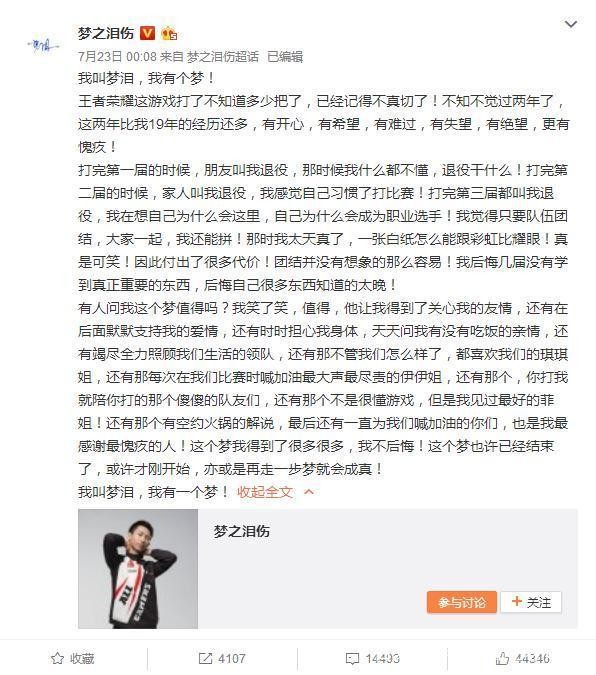Open the post options chevron menu
Screen dimensions: 596x675
(x=571, y=24)
